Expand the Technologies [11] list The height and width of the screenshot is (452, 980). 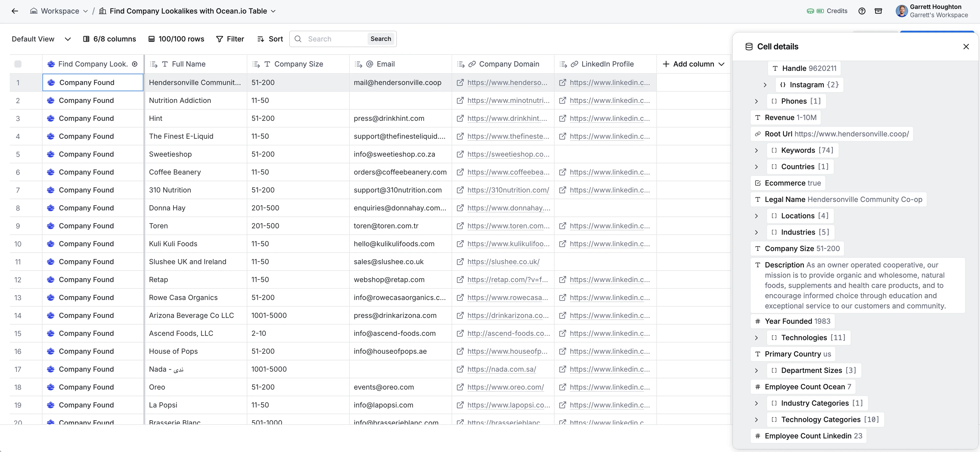coord(756,338)
